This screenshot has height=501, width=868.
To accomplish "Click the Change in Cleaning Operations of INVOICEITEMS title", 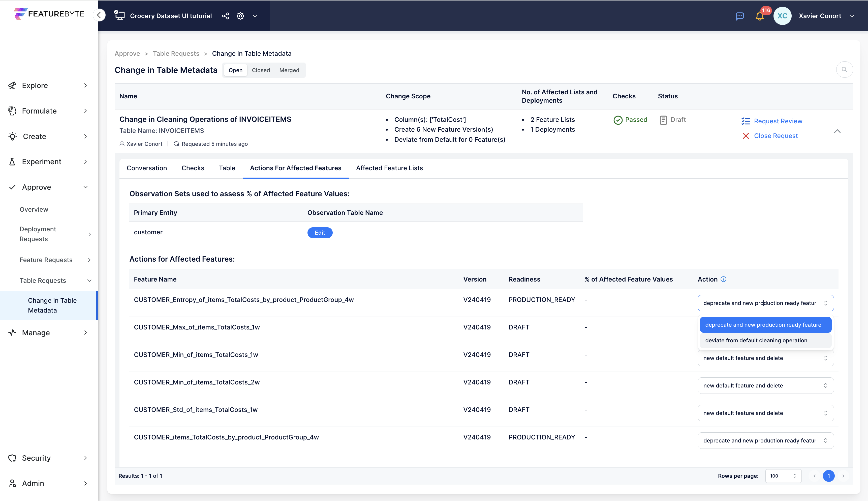I will 205,119.
